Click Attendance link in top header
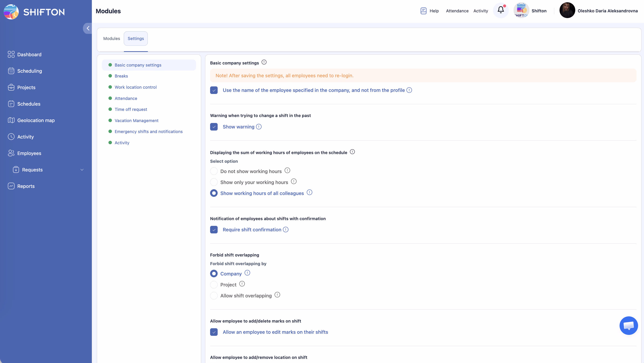Screen dimensions: 644x363 [x=457, y=11]
